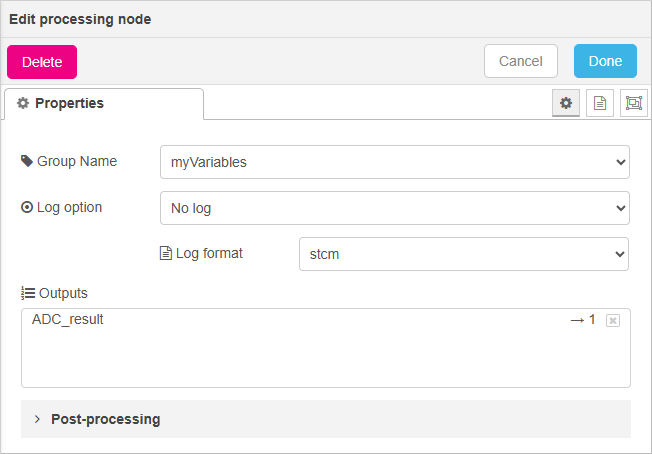Viewport: 652px width, 454px height.
Task: Open the node description document icon
Action: 600,103
